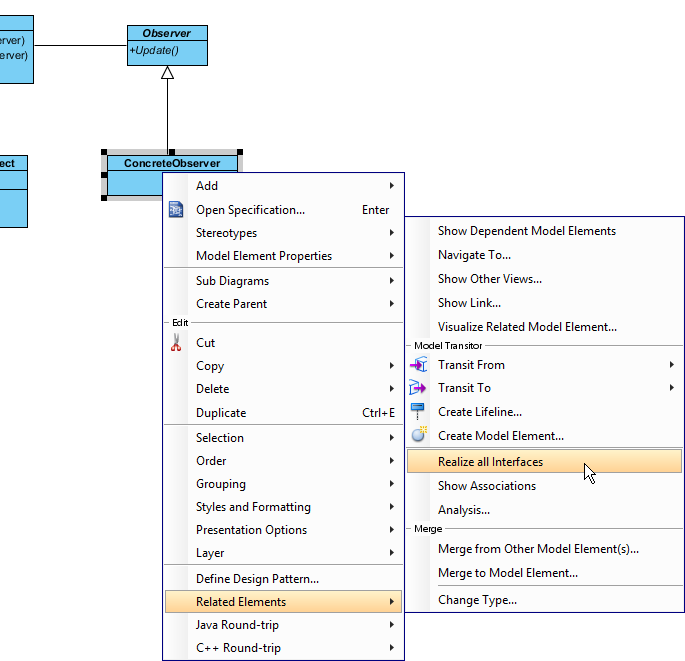Click the association line left of Observer
This screenshot has height=661, width=685.
click(x=80, y=45)
